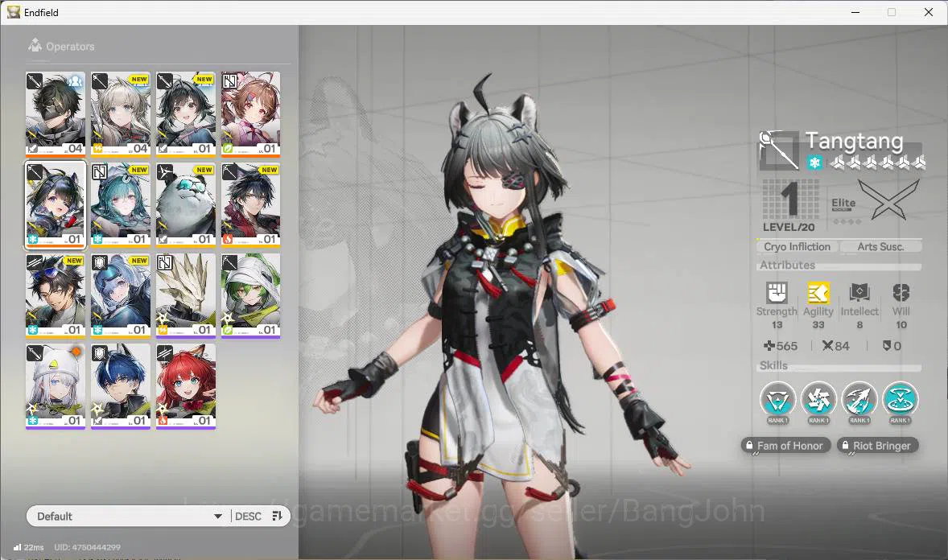Click the Endfield app icon in title bar
The image size is (948, 560).
click(14, 12)
